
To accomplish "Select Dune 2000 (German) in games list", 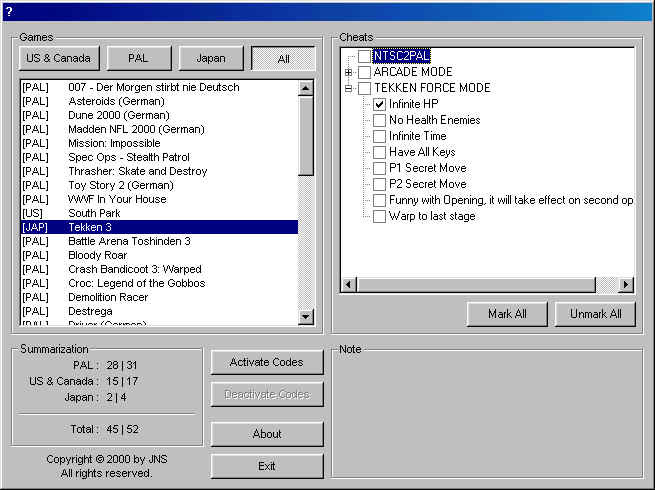I will (159, 115).
